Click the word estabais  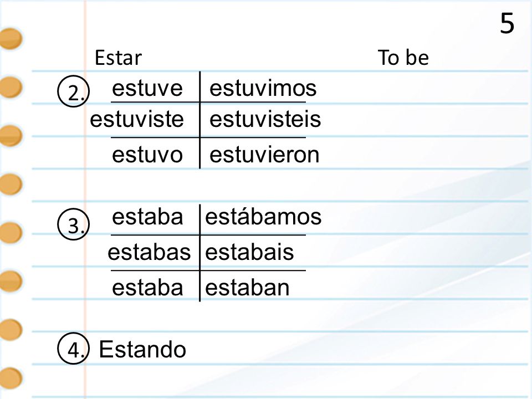[x=249, y=252]
